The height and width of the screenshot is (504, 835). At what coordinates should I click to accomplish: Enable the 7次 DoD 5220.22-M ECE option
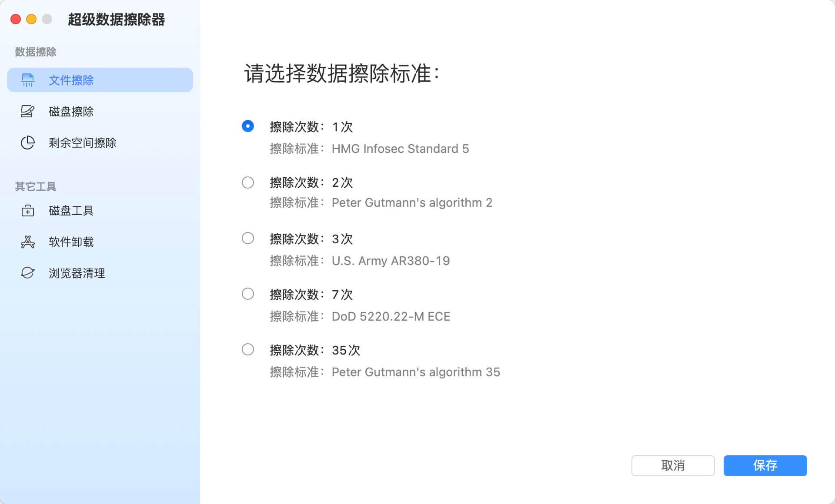[248, 294]
